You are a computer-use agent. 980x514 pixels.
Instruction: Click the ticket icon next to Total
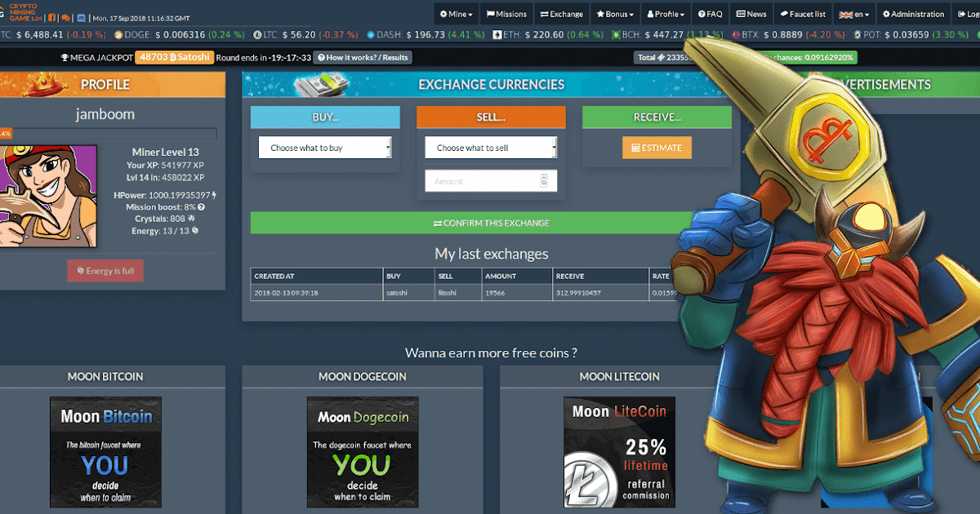661,58
